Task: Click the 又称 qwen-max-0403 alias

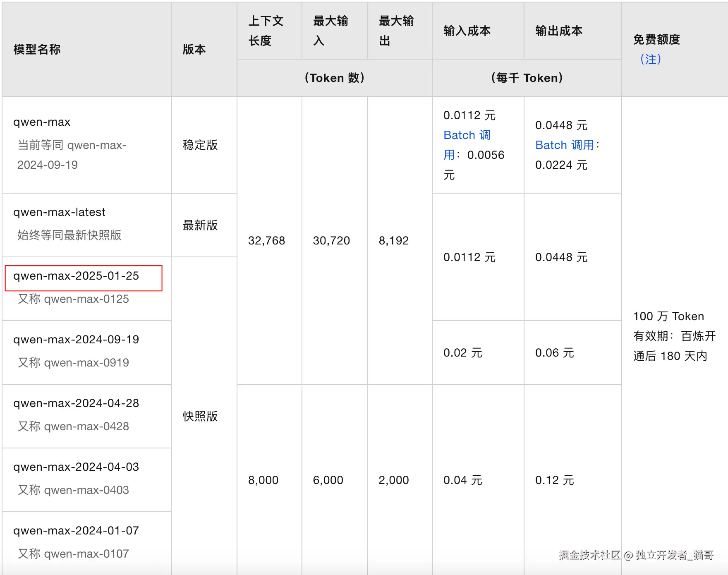Action: [x=73, y=490]
